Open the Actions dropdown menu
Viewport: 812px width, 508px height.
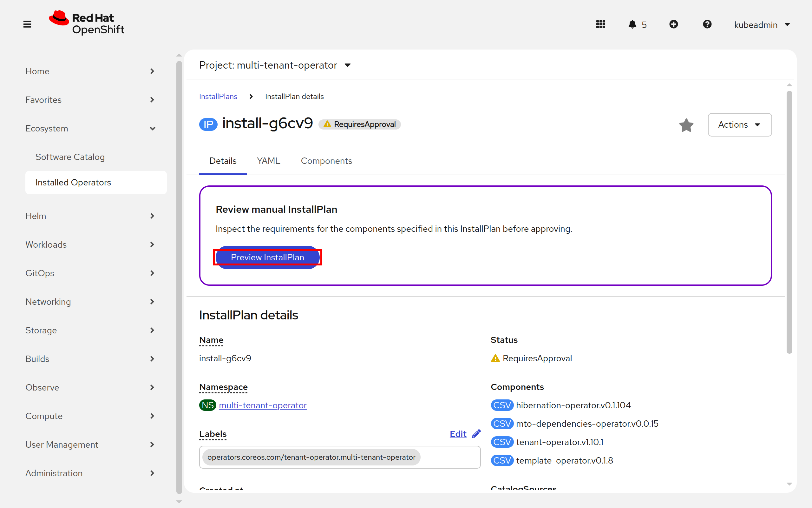(740, 125)
